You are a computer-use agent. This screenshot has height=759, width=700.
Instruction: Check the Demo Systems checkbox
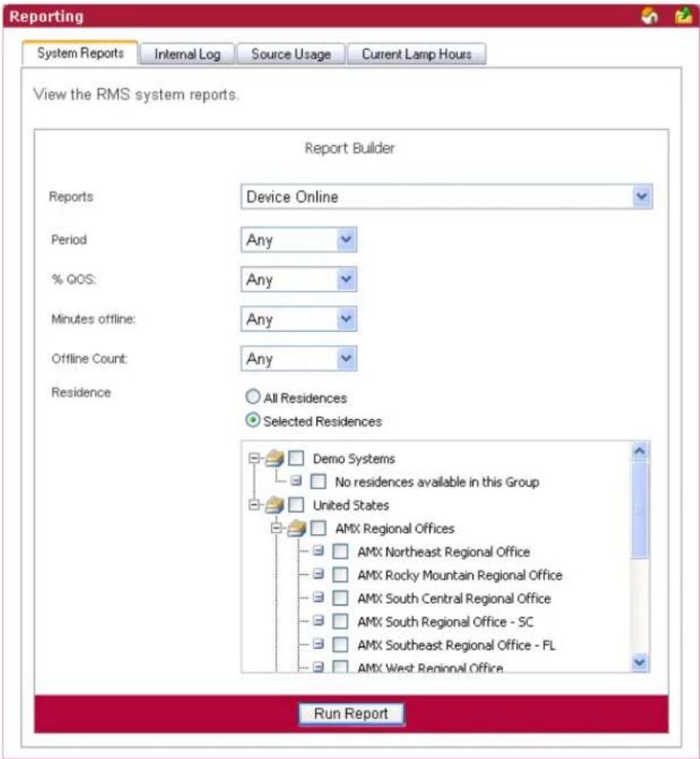pyautogui.click(x=296, y=458)
